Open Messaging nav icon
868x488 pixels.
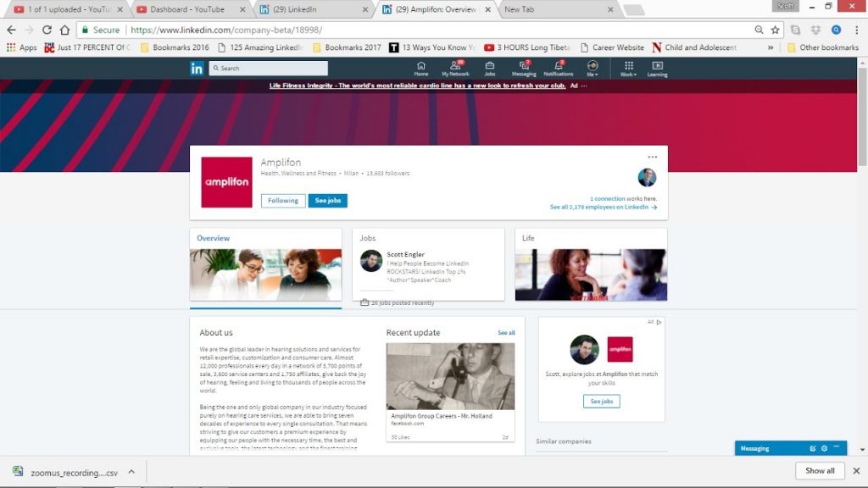coord(524,69)
